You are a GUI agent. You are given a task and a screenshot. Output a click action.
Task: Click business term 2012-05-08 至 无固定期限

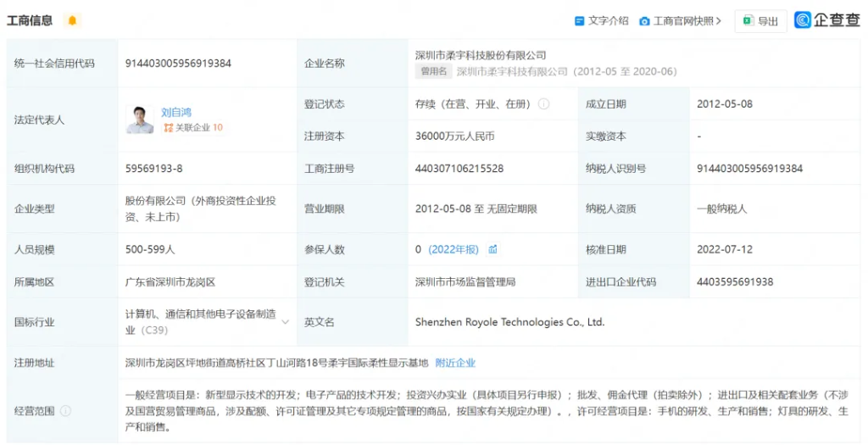pos(476,209)
